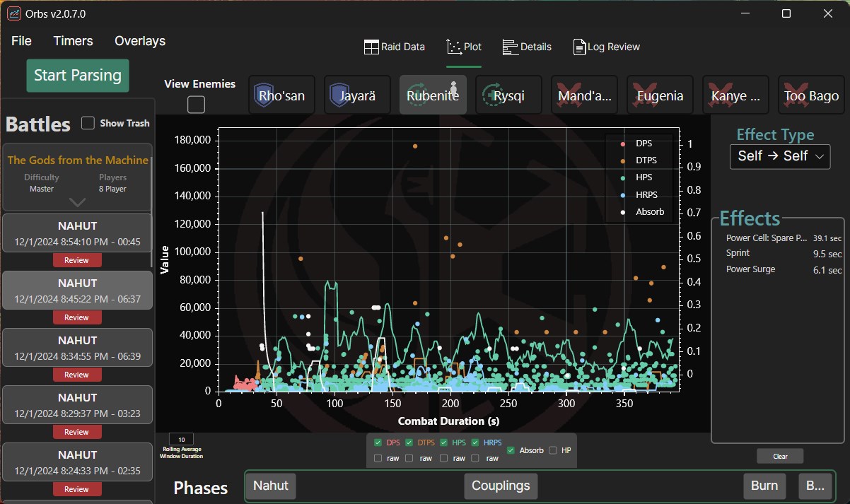
Task: Edit the Rolling Average Window Duration field
Action: click(182, 439)
